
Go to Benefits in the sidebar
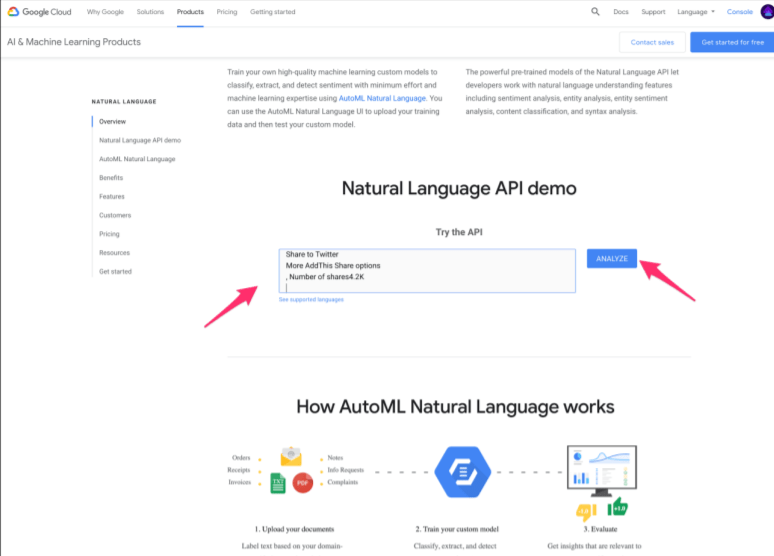coord(111,178)
